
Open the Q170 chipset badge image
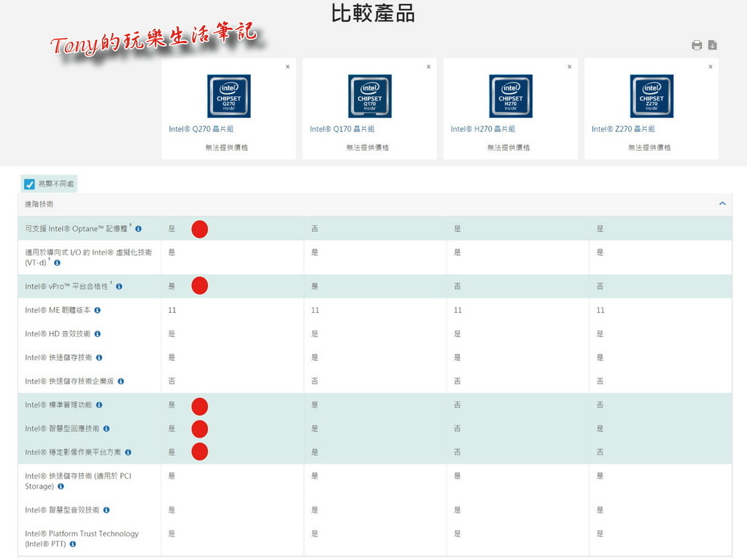(370, 96)
